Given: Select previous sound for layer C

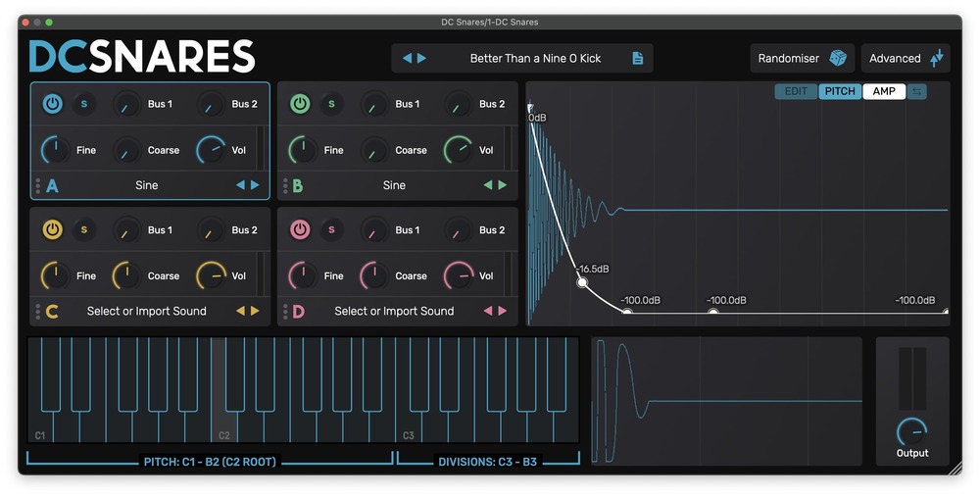Looking at the screenshot, I should tap(240, 311).
